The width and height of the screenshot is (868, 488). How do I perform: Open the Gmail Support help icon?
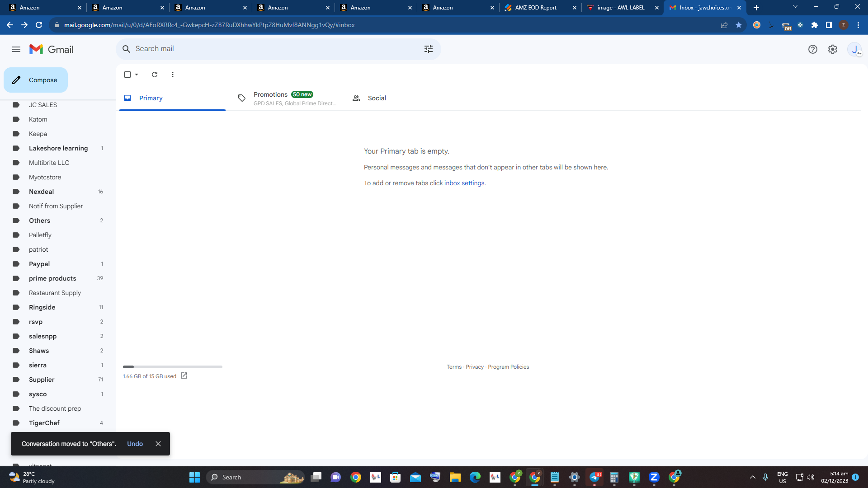813,49
